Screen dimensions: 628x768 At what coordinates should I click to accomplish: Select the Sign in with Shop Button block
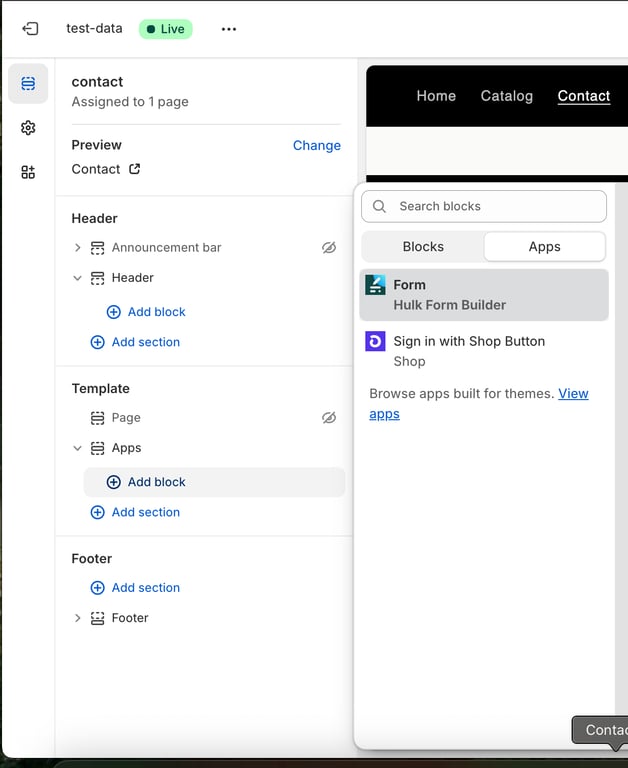click(x=484, y=351)
